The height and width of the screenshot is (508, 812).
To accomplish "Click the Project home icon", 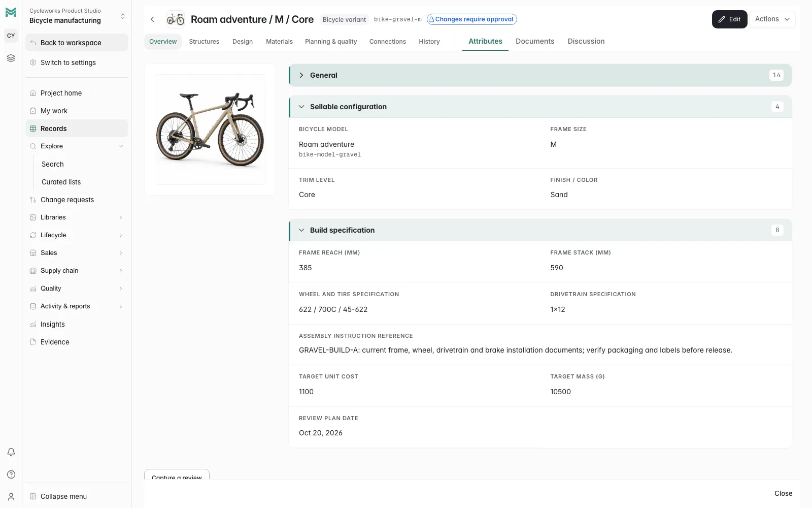I will coord(33,93).
